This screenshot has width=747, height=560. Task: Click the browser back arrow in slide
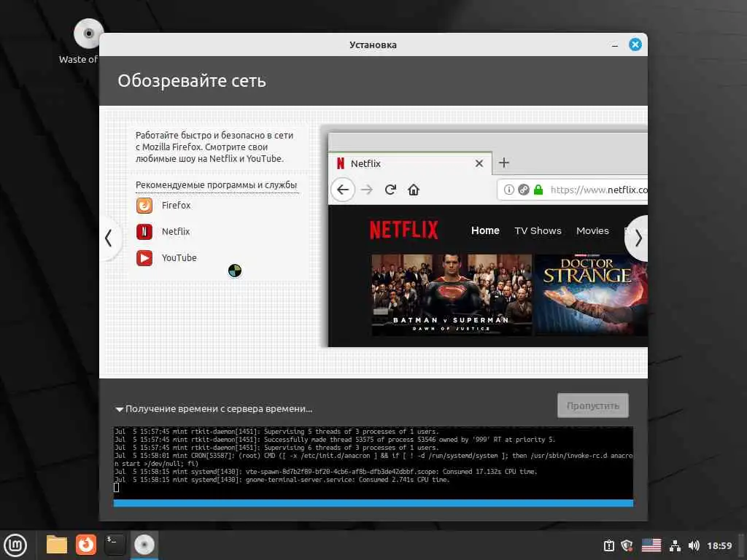(x=343, y=190)
